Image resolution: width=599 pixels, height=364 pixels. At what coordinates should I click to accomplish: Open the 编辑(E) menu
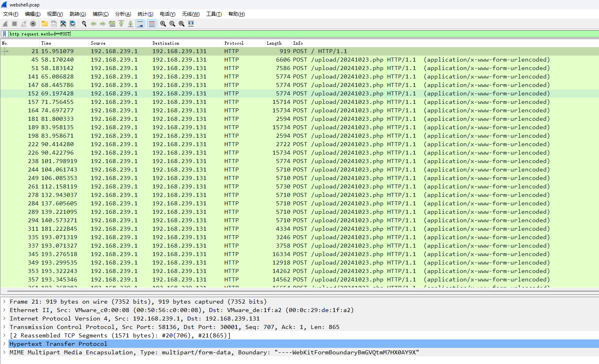(x=33, y=14)
